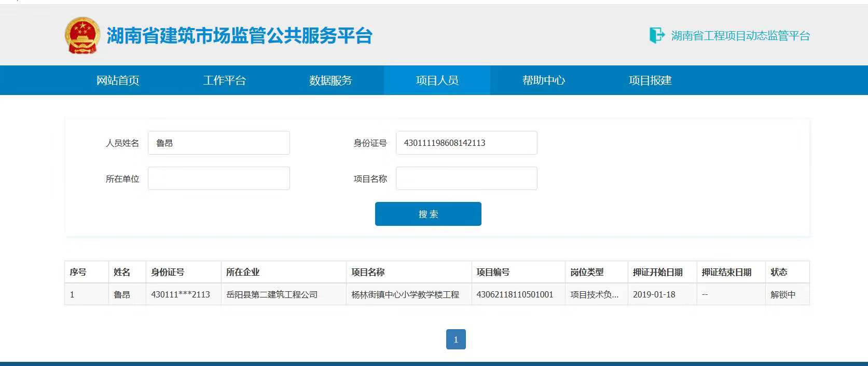Click page 1 pagination button
The width and height of the screenshot is (868, 366).
456,340
